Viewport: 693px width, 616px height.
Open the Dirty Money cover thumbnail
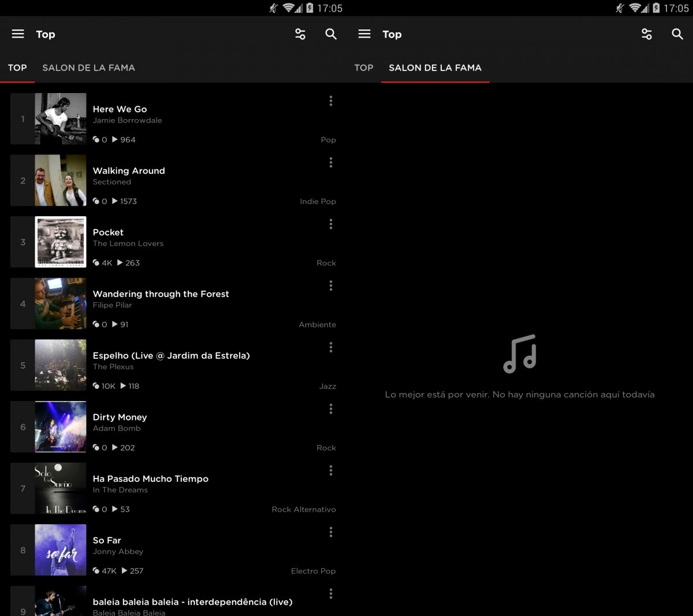[61, 427]
